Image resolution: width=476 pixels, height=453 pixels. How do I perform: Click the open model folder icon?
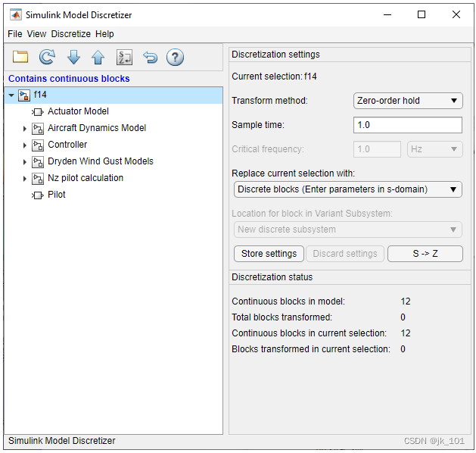click(x=20, y=57)
